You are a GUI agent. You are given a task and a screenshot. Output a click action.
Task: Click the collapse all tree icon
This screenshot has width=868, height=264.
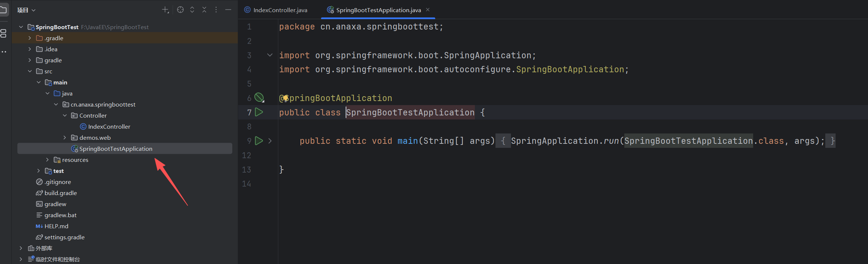(204, 10)
